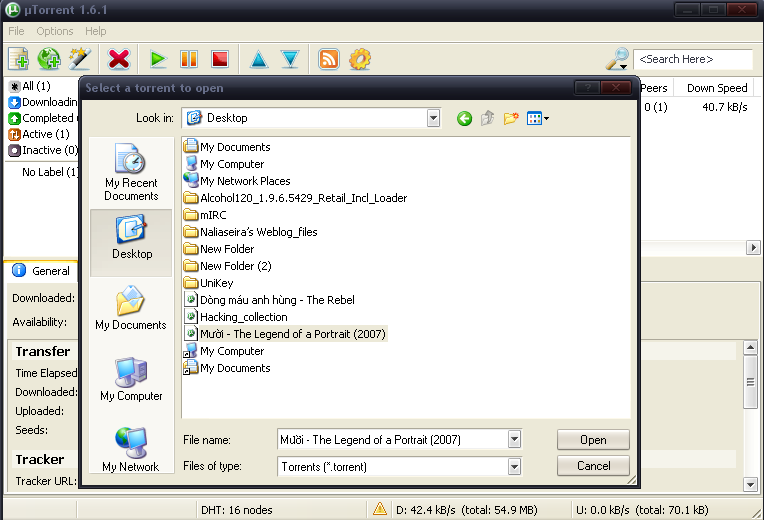Select Mười - The Legend of a Portrait file

[x=285, y=334]
